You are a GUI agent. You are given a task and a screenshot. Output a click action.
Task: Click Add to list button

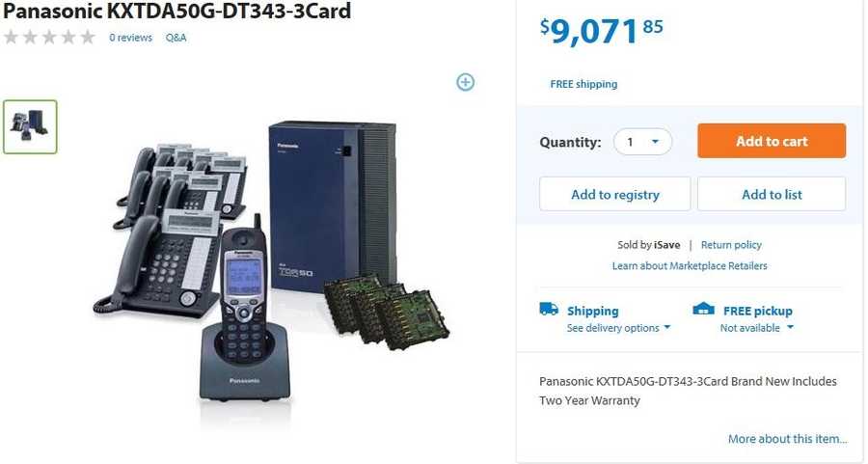tap(772, 194)
